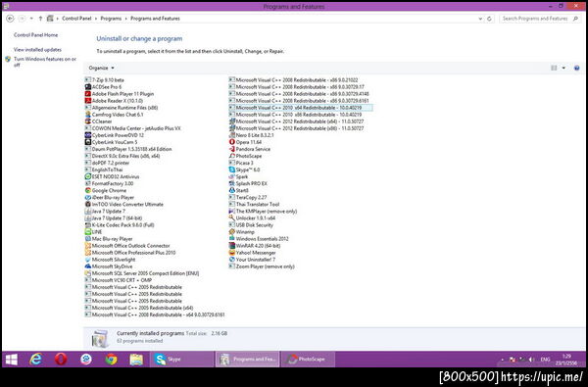Open Chrome from the taskbar

click(x=111, y=360)
